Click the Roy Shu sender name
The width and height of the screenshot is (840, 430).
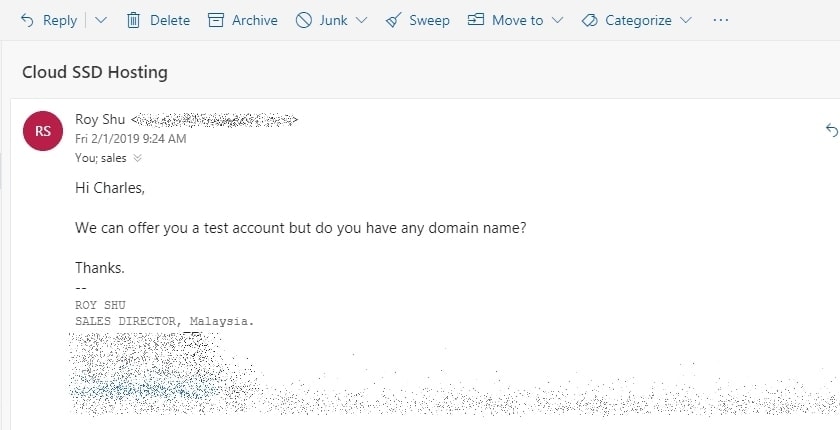tap(100, 119)
